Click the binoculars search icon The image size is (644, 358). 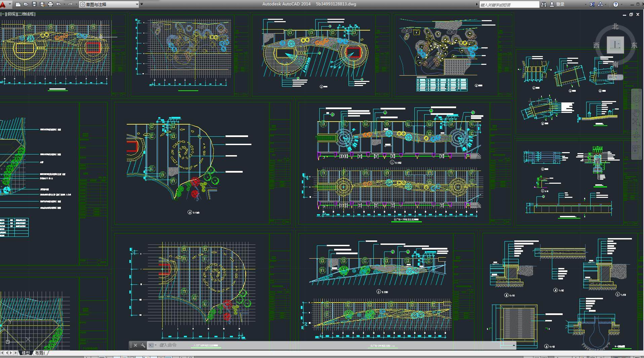click(x=544, y=4)
